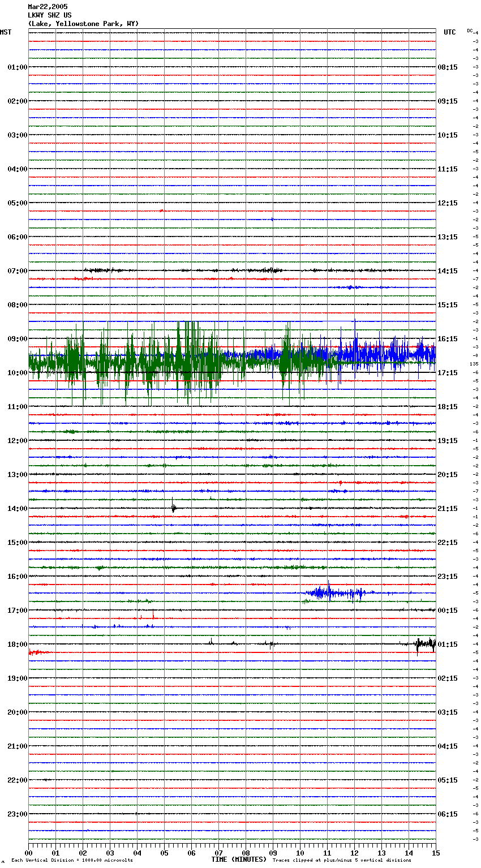This screenshot has width=481, height=868.
Task: Click the station code "LKWY SHZ US"
Action: 50,15
